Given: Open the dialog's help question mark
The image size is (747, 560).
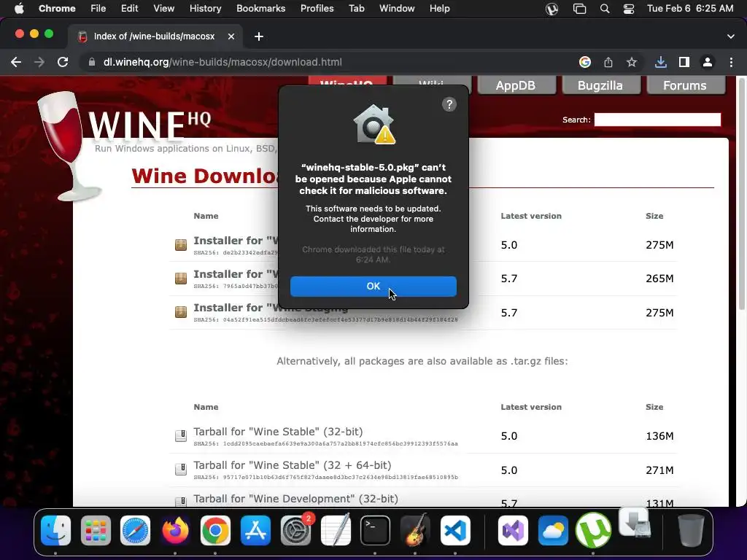Looking at the screenshot, I should tap(449, 104).
